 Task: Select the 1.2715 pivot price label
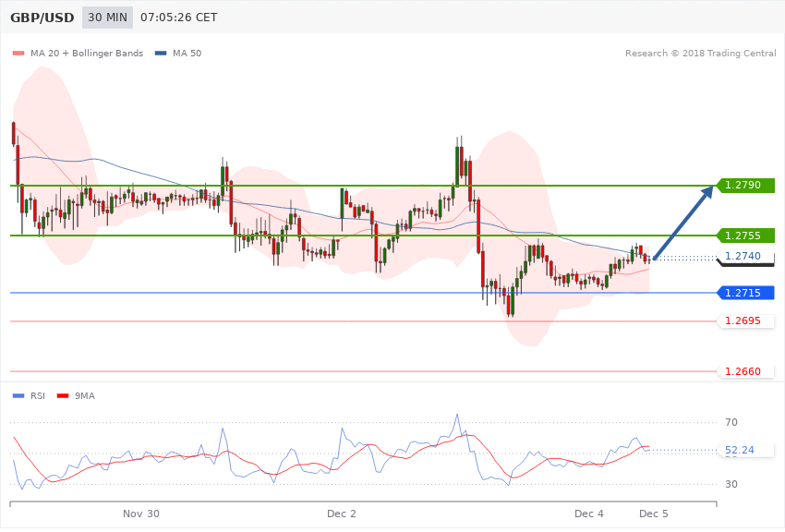click(746, 293)
